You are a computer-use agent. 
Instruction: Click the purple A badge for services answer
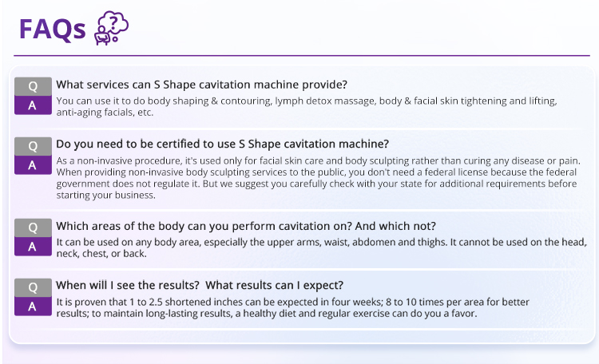tap(34, 105)
